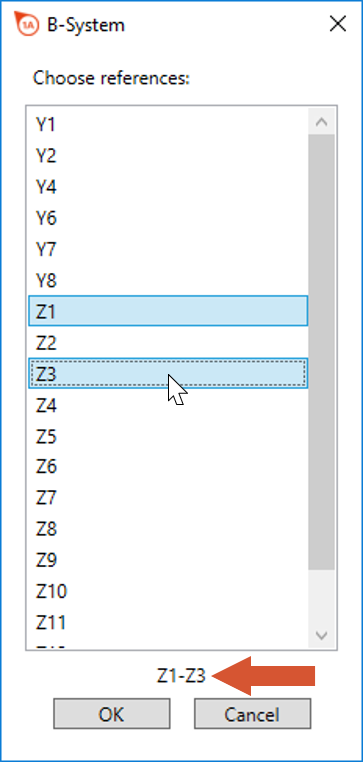This screenshot has width=363, height=762.
Task: Click the highlighted Z1 reference
Action: pyautogui.click(x=168, y=311)
